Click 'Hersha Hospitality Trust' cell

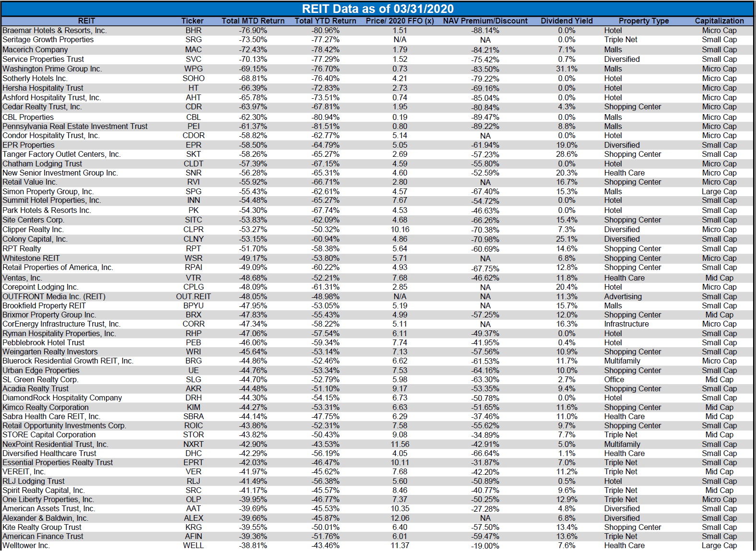pos(43,88)
